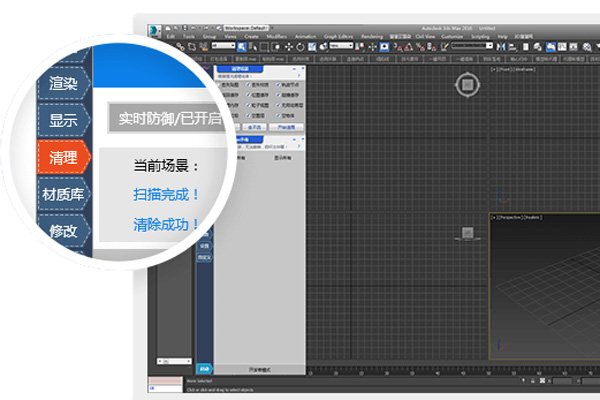The width and height of the screenshot is (600, 400).
Task: Select the orange 清理 tab
Action: click(64, 157)
